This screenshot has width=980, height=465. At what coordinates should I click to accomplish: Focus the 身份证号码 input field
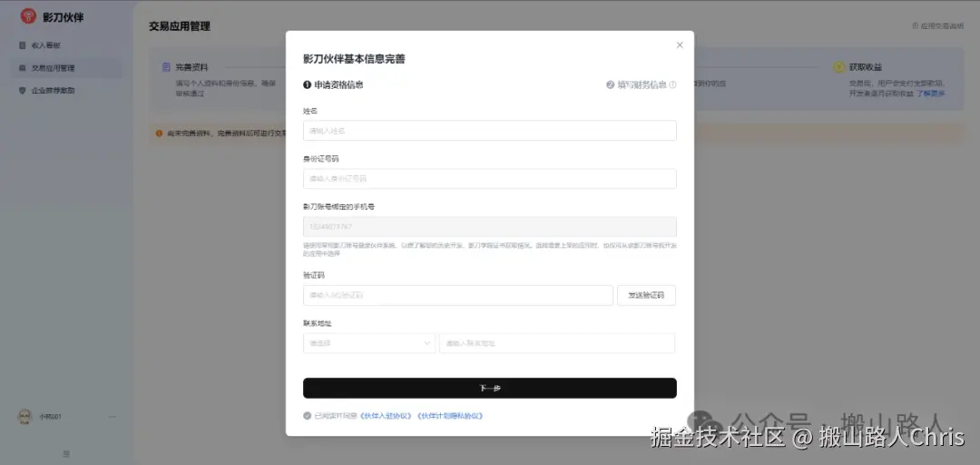pyautogui.click(x=489, y=178)
